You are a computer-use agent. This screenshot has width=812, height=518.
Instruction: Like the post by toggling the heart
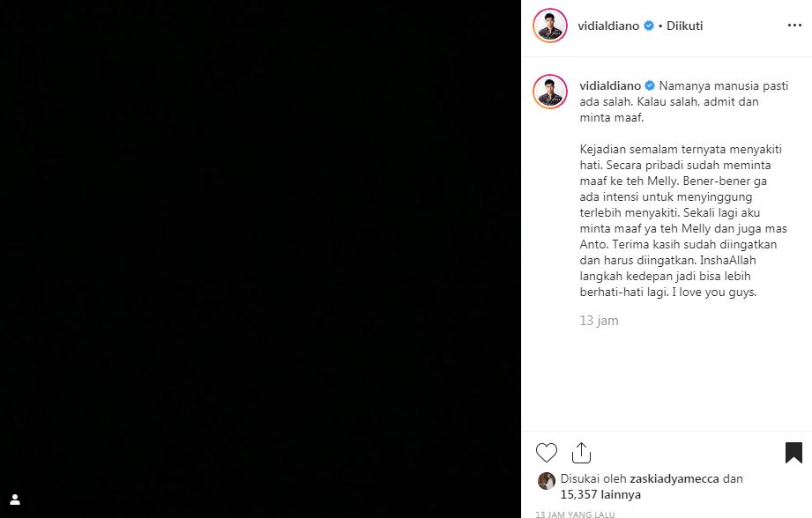[x=546, y=452]
